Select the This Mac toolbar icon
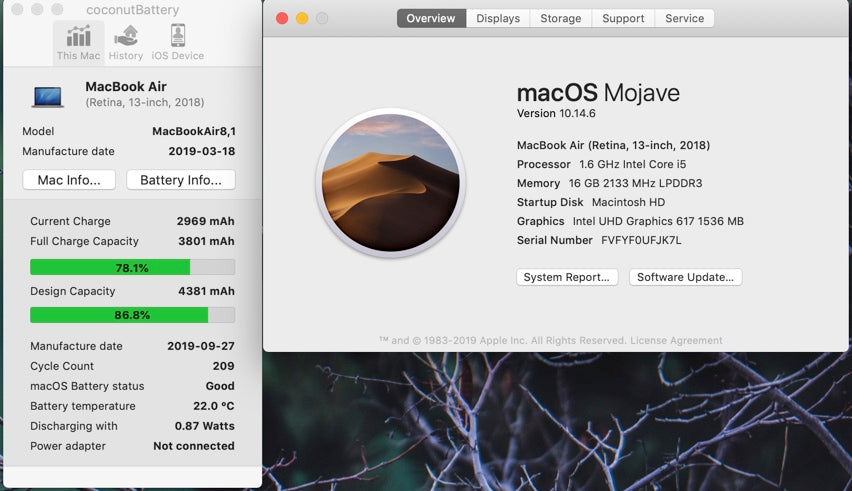The image size is (852, 491). 78,42
